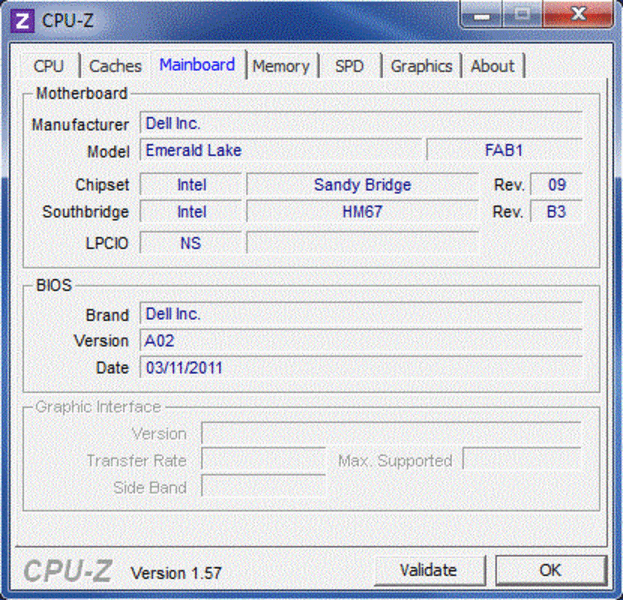Open the About tab

coord(493,66)
